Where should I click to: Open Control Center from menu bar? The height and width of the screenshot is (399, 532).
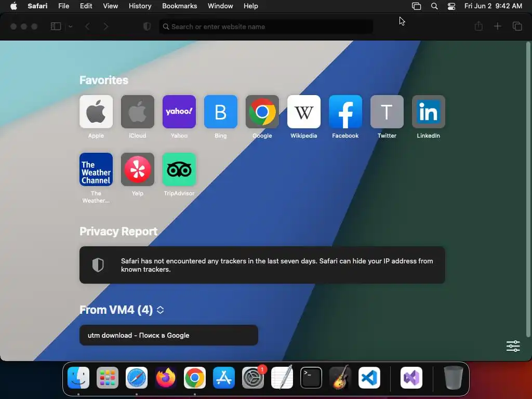(x=451, y=6)
